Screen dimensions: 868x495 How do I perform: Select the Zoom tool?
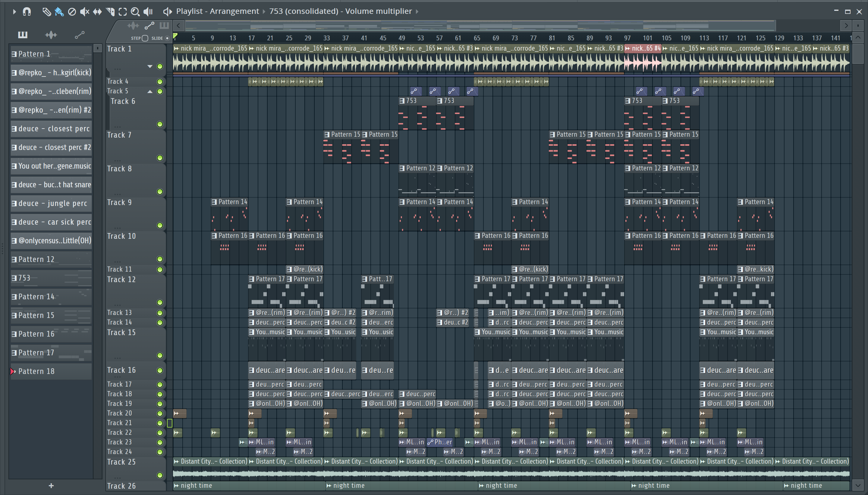[x=135, y=12]
